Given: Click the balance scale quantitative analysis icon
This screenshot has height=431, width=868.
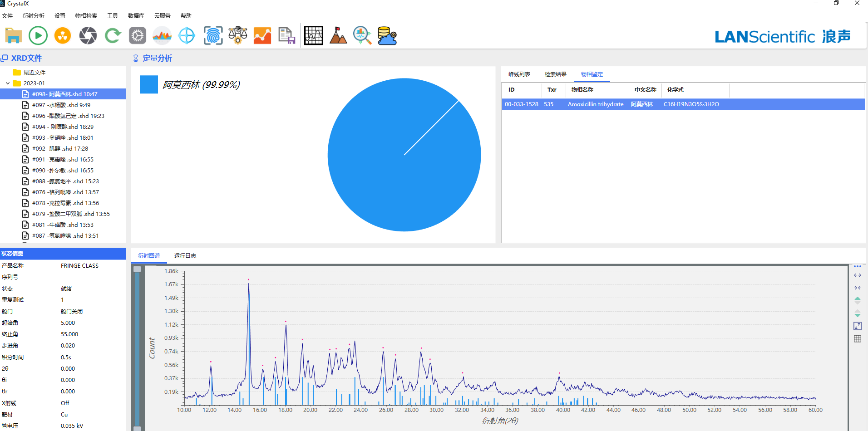Looking at the screenshot, I should [238, 36].
